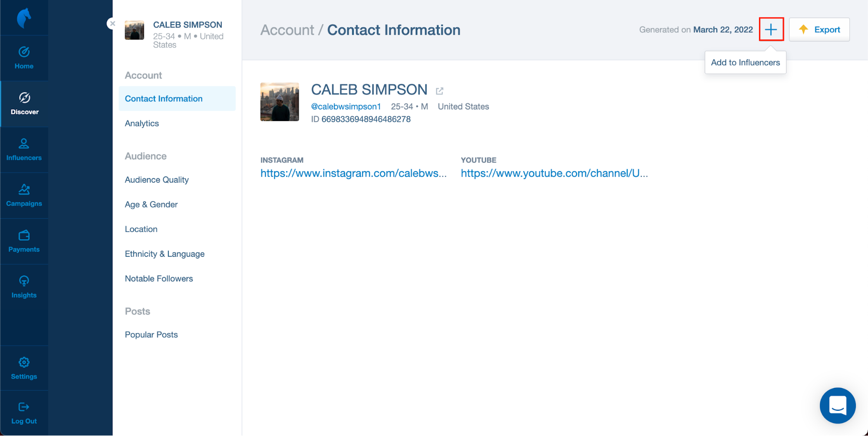Viewport: 868px width, 436px height.
Task: Close the profile panel with X
Action: [x=112, y=23]
